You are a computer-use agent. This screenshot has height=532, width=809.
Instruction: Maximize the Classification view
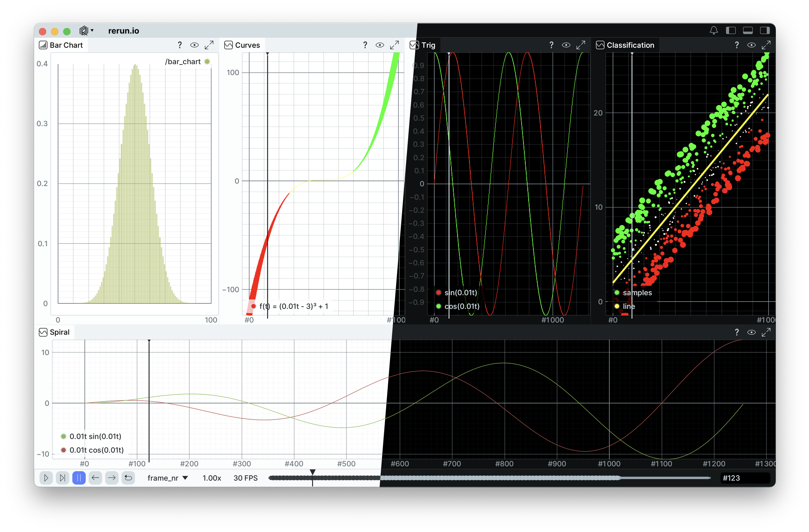766,45
